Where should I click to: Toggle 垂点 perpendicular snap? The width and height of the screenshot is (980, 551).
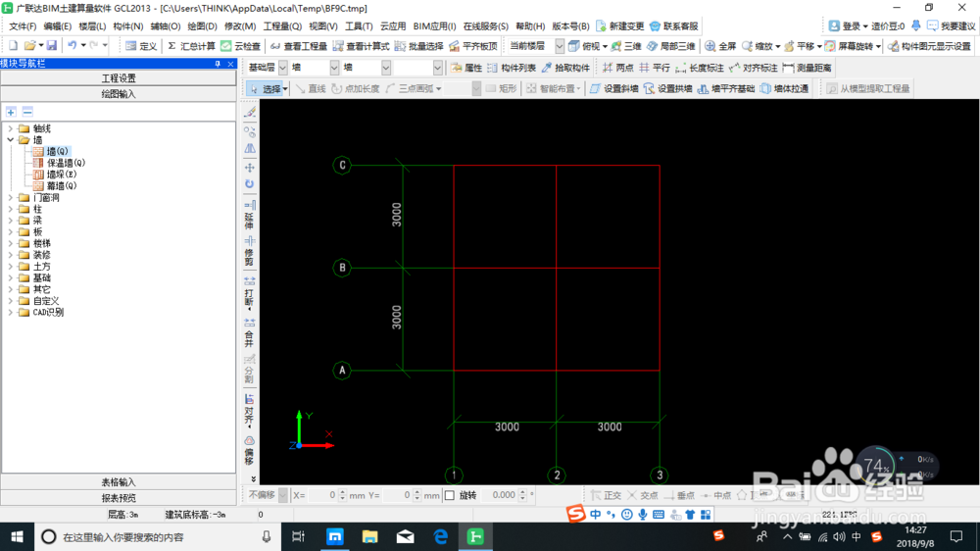point(679,495)
